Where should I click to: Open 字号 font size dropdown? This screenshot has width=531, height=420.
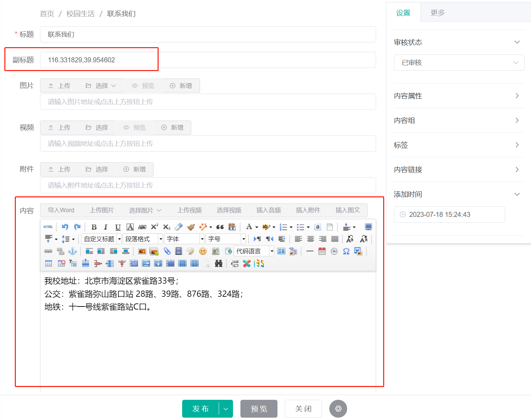tap(226, 239)
